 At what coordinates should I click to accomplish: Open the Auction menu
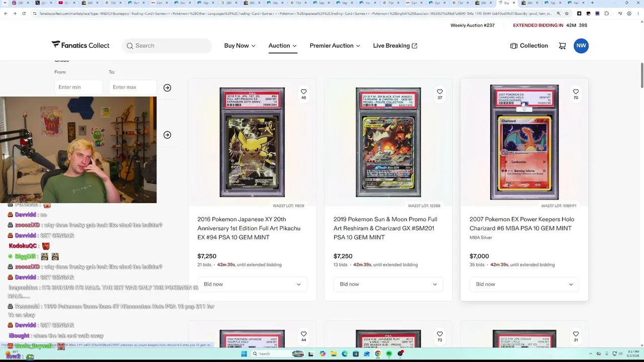[283, 46]
